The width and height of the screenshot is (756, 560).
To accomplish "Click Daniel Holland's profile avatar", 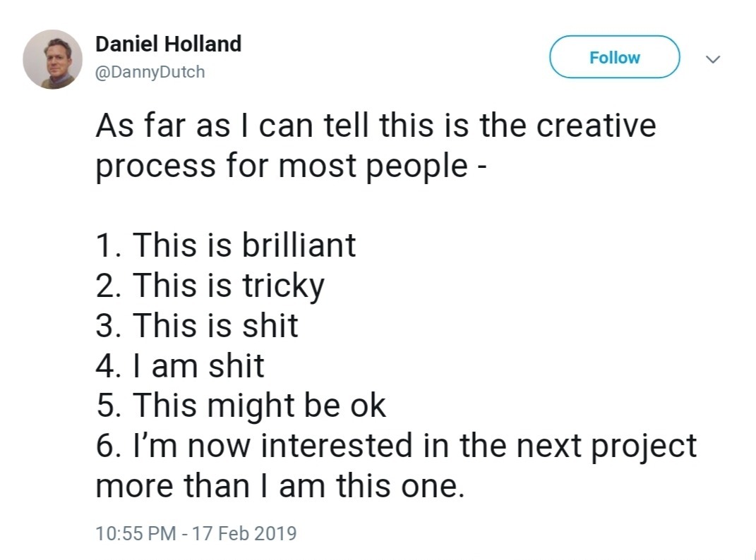I will pyautogui.click(x=53, y=59).
